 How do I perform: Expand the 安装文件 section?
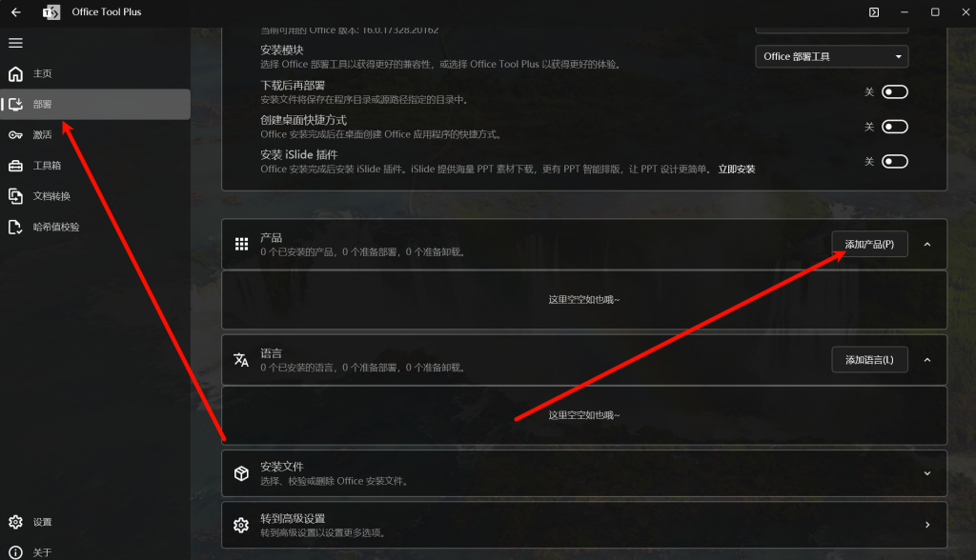(x=584, y=473)
